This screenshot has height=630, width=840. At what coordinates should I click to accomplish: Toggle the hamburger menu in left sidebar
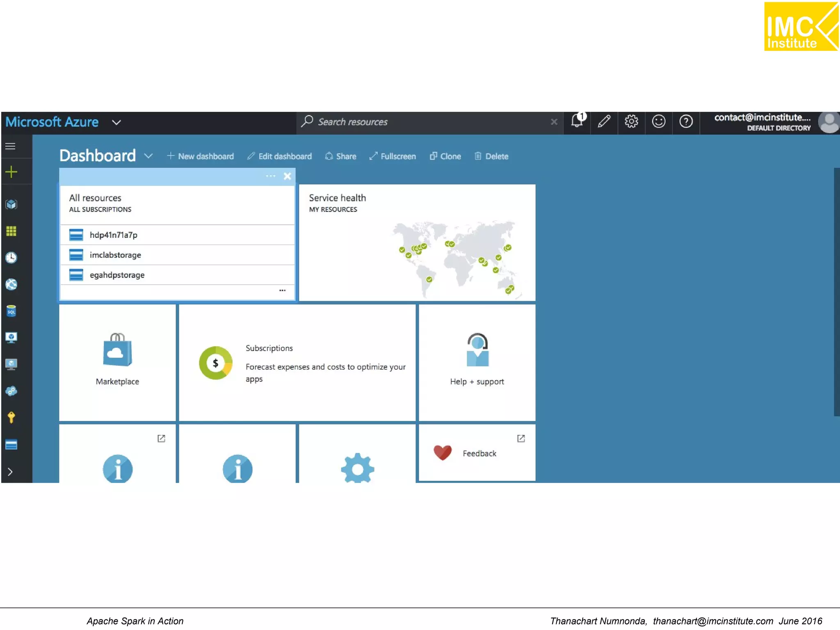click(11, 146)
